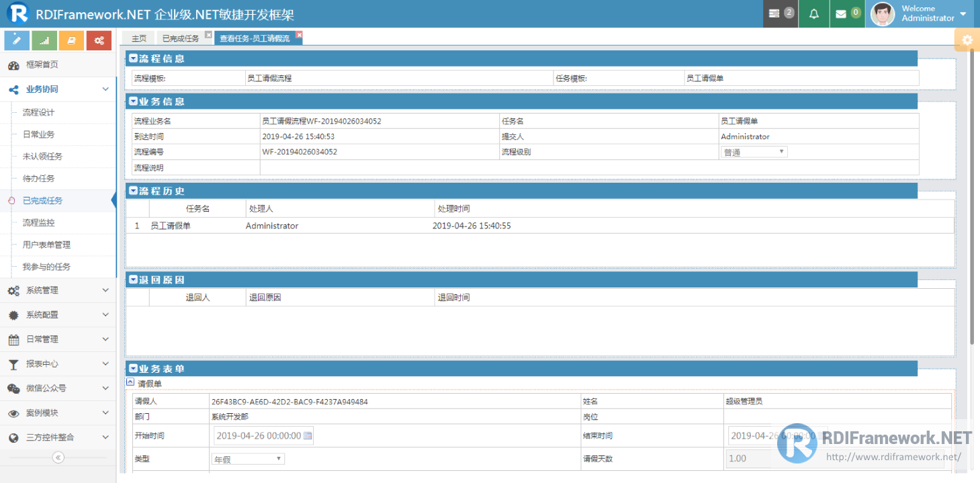Open 流程监控 in the sidebar
The height and width of the screenshot is (483, 980).
(x=58, y=222)
